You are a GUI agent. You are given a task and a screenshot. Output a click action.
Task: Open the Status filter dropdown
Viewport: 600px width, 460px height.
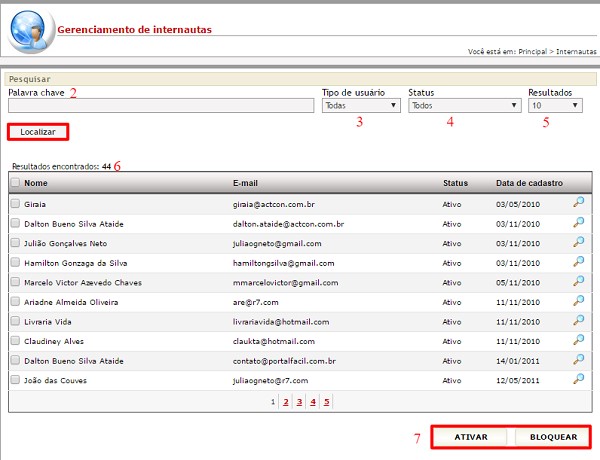click(465, 105)
